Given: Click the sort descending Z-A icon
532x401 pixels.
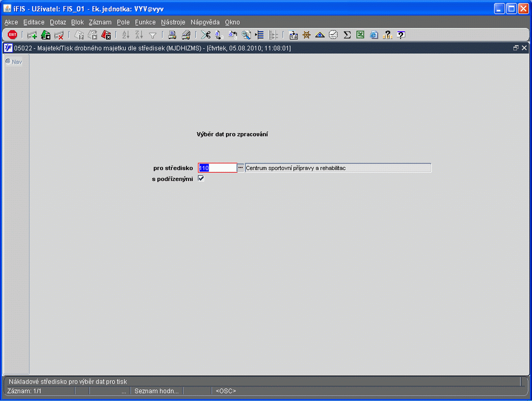Looking at the screenshot, I should click(x=139, y=35).
